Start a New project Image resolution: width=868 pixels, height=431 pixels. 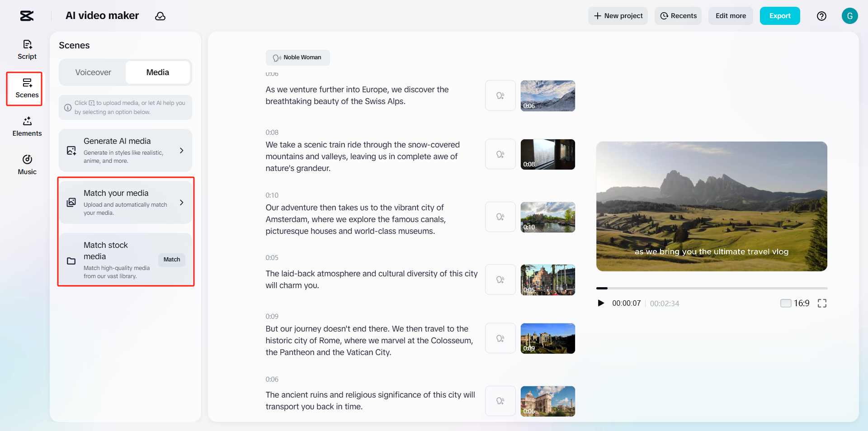(x=618, y=16)
